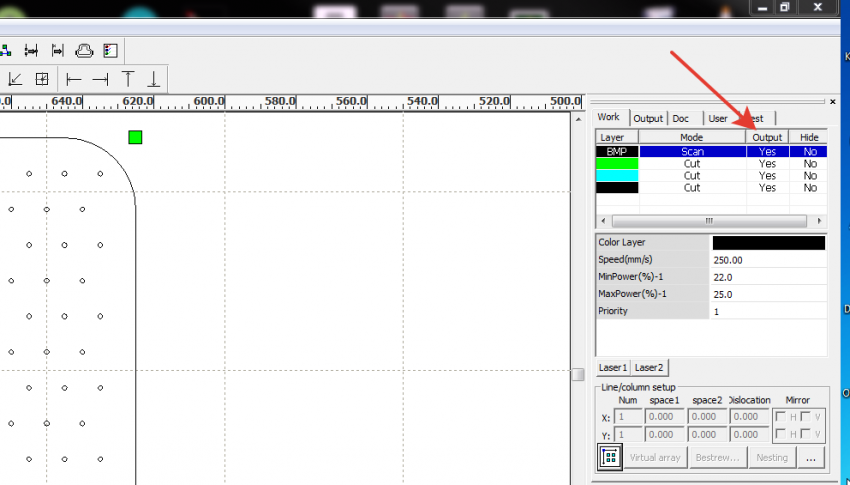
Task: Click the center-in-page crosshair icon
Action: [x=42, y=79]
